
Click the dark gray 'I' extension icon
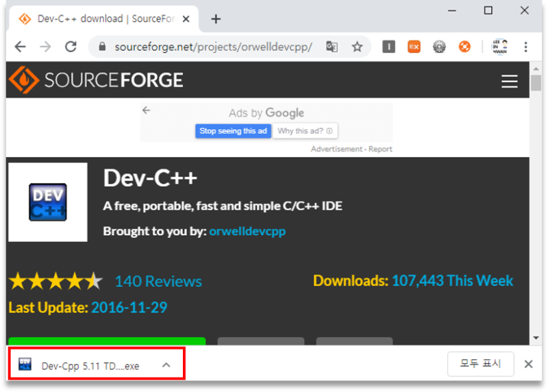(388, 47)
